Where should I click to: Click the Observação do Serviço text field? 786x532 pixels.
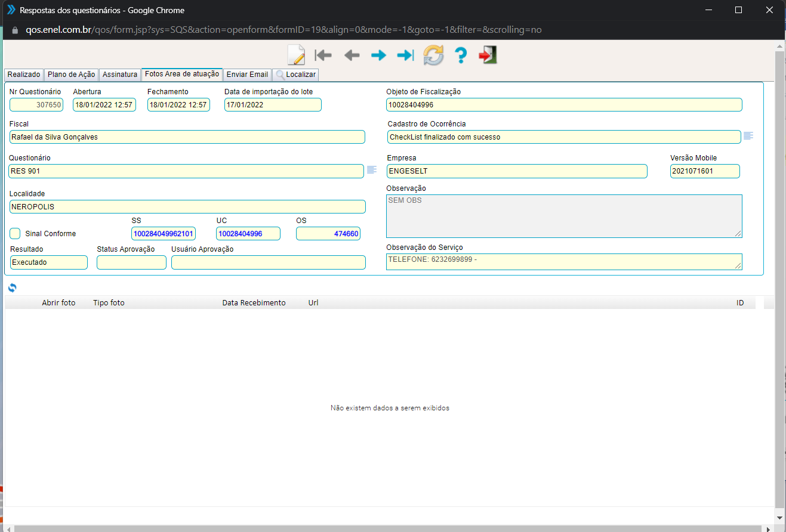click(x=563, y=262)
